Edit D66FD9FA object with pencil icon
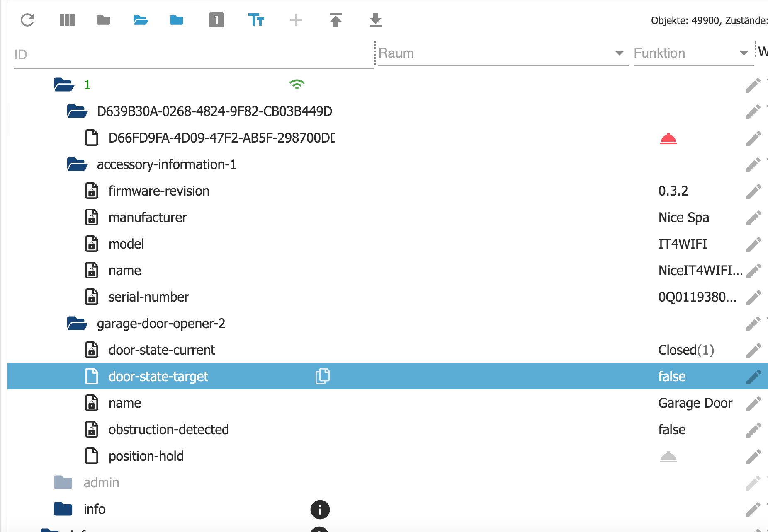The height and width of the screenshot is (532, 768). click(x=753, y=138)
